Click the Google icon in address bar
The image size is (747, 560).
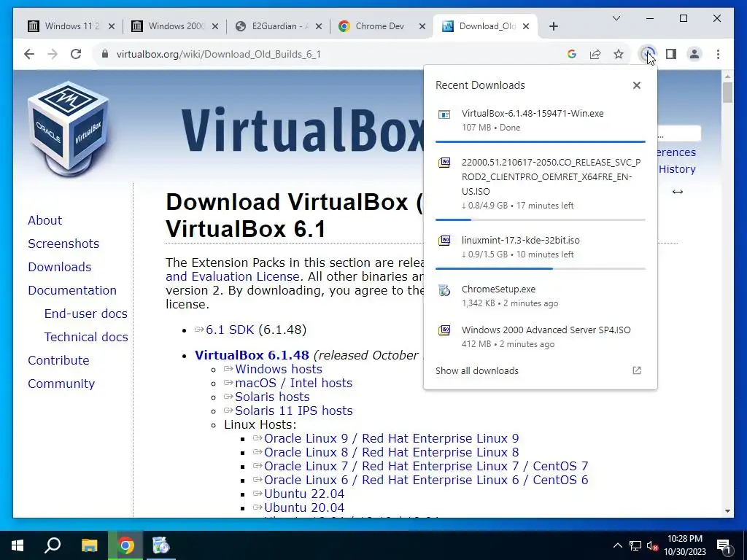tap(572, 54)
